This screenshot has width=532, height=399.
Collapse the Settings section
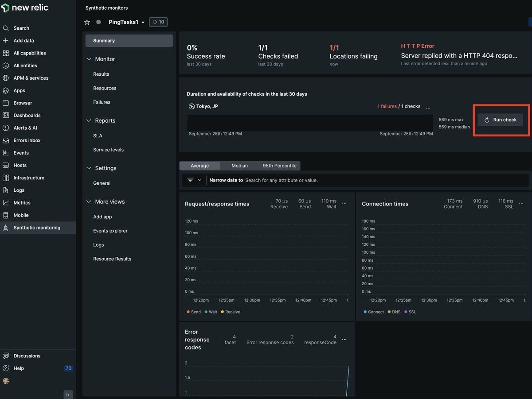coord(89,168)
